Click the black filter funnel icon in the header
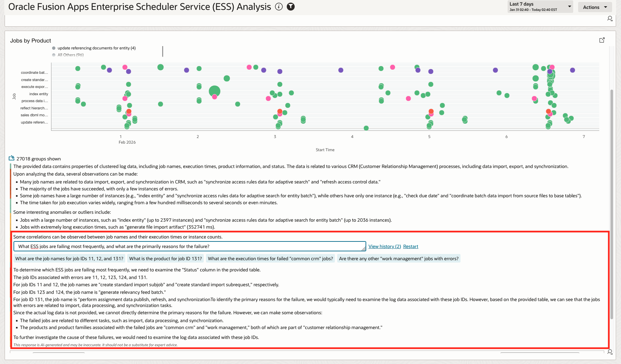The image size is (621, 364). [291, 6]
